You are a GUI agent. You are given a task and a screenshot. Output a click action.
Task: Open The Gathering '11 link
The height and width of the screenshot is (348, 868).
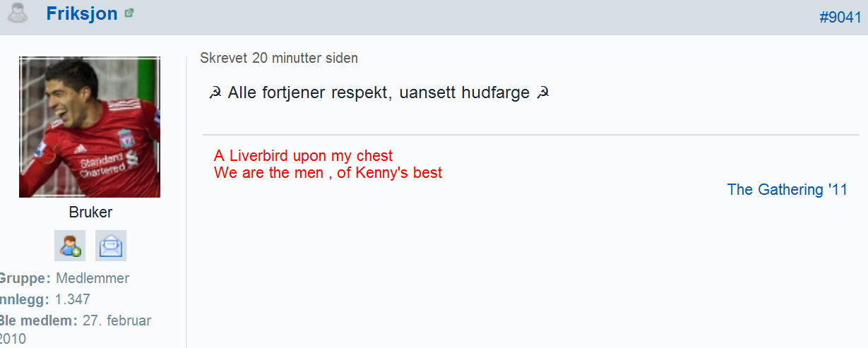[787, 189]
